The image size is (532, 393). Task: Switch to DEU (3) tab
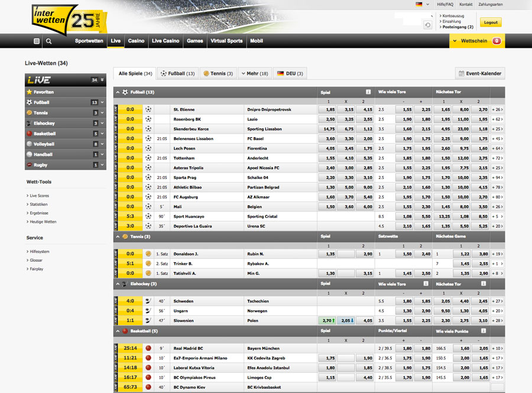coord(290,73)
